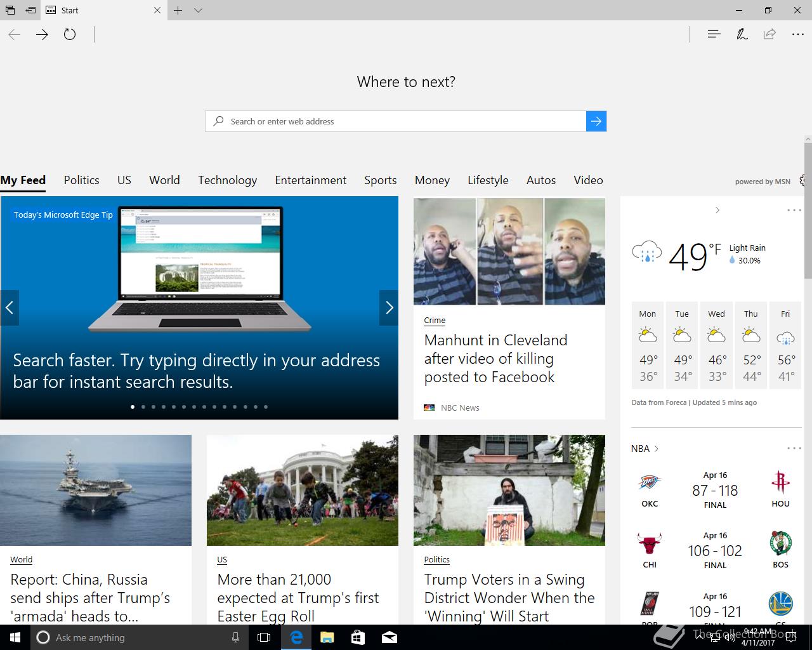The width and height of the screenshot is (812, 650).
Task: Show next carousel slide
Action: tap(389, 308)
